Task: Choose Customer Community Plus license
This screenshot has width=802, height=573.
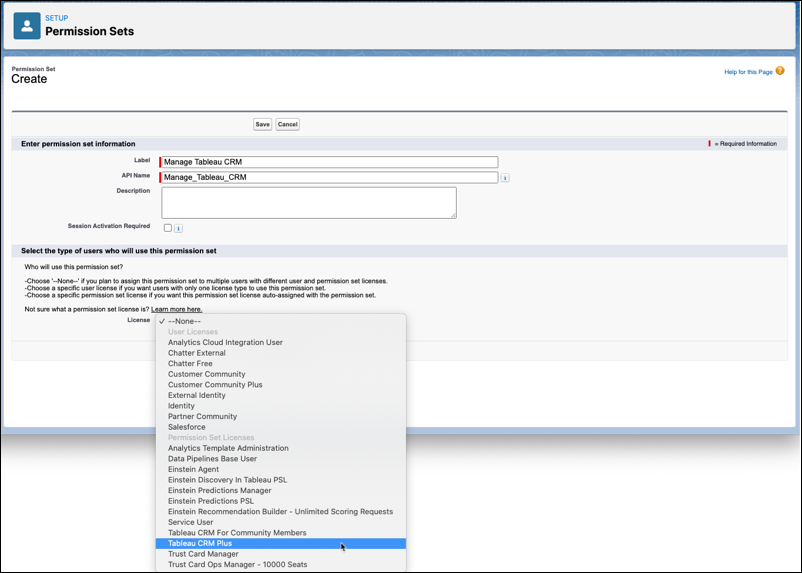Action: [x=281, y=385]
